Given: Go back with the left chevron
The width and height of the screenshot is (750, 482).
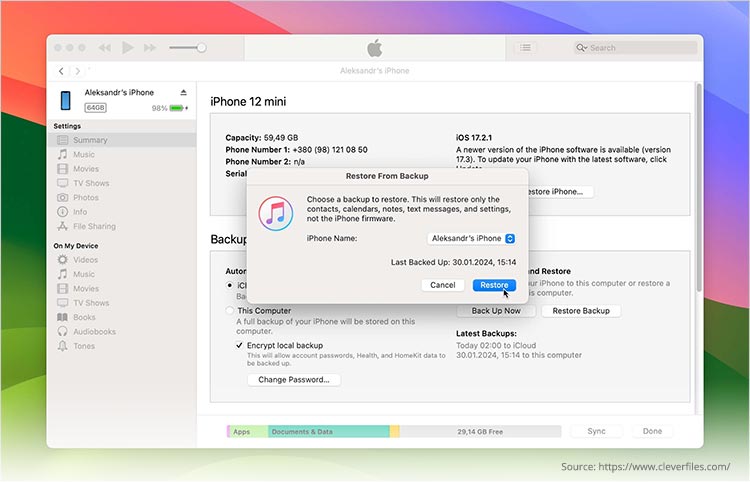Looking at the screenshot, I should [61, 71].
